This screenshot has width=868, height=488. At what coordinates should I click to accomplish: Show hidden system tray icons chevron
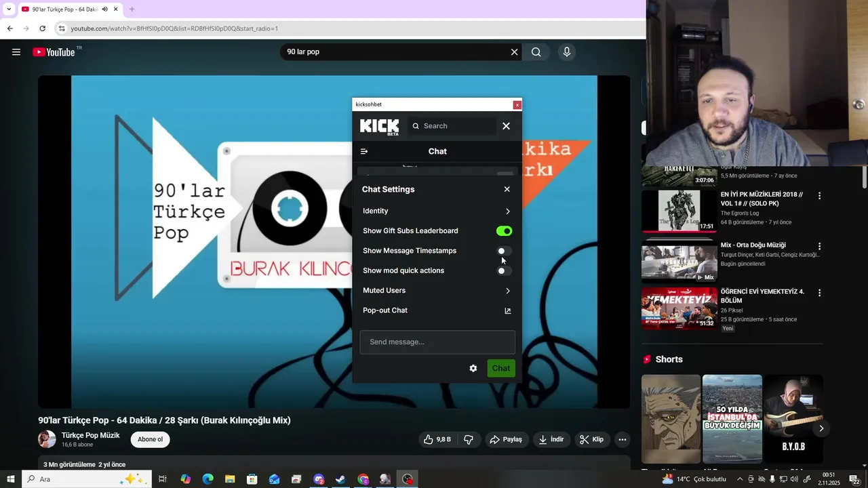click(740, 479)
